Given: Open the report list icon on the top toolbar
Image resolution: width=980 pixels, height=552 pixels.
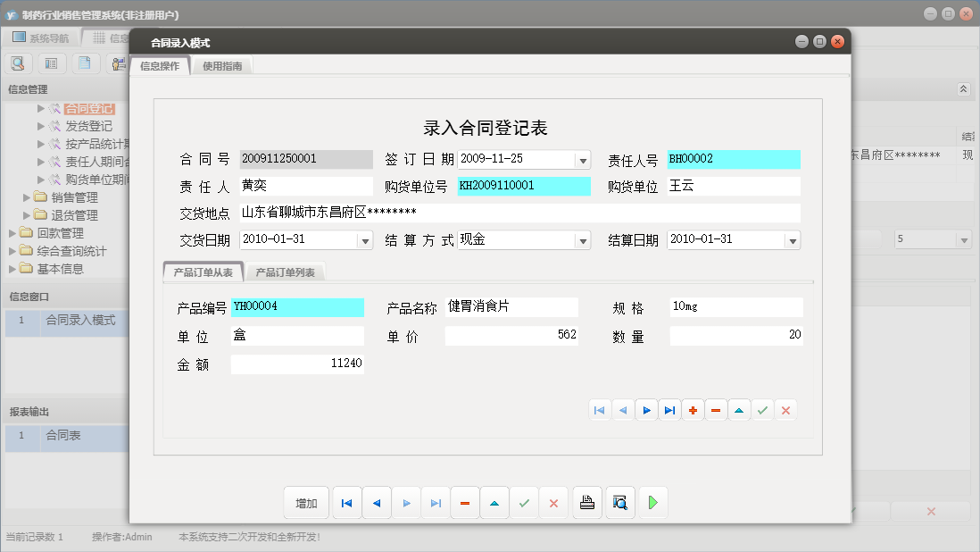Looking at the screenshot, I should 50,63.
